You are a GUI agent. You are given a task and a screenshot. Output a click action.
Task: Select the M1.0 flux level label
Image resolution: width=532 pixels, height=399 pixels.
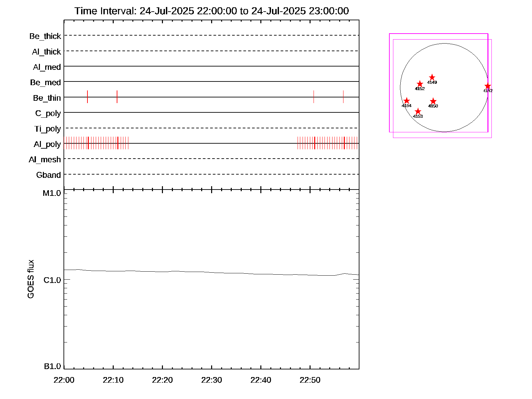[52, 193]
